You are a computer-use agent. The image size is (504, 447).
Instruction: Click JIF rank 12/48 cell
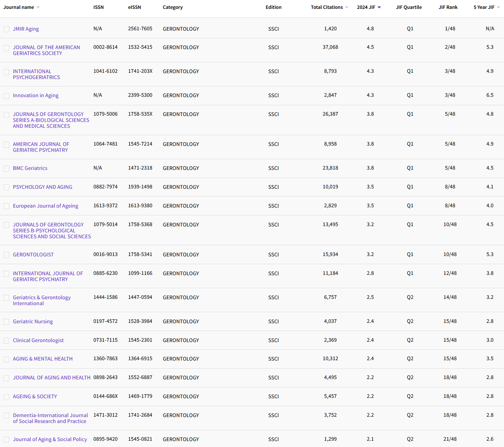[450, 273]
